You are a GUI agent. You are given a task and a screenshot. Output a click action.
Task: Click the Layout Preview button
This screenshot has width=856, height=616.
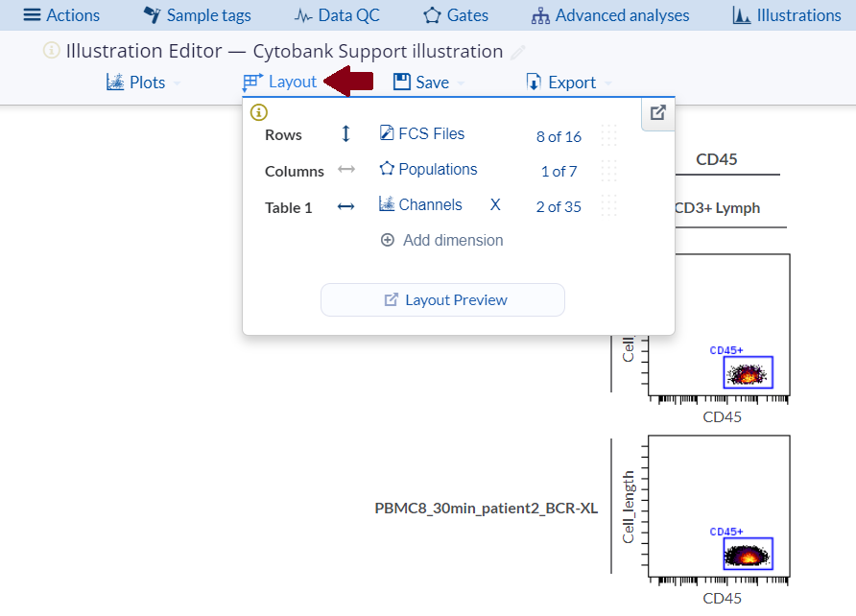coord(442,299)
